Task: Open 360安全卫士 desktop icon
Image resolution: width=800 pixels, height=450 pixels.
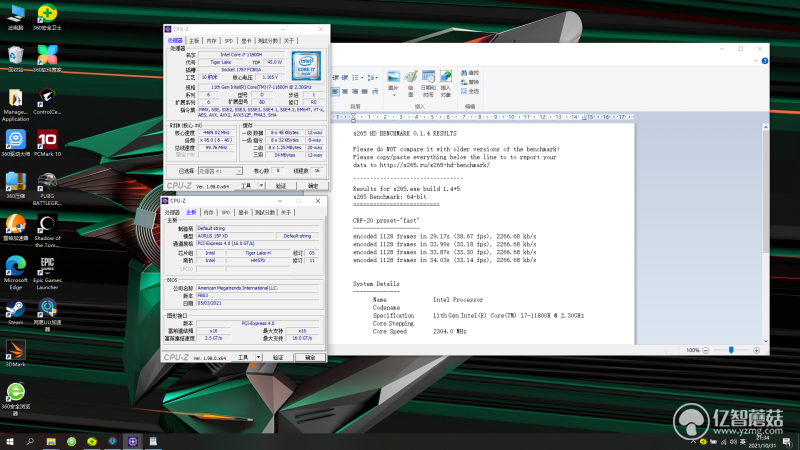Action: pos(47,17)
